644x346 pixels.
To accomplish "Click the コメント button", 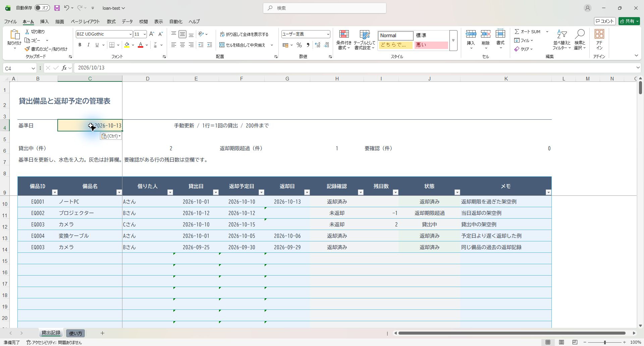I will [x=605, y=21].
